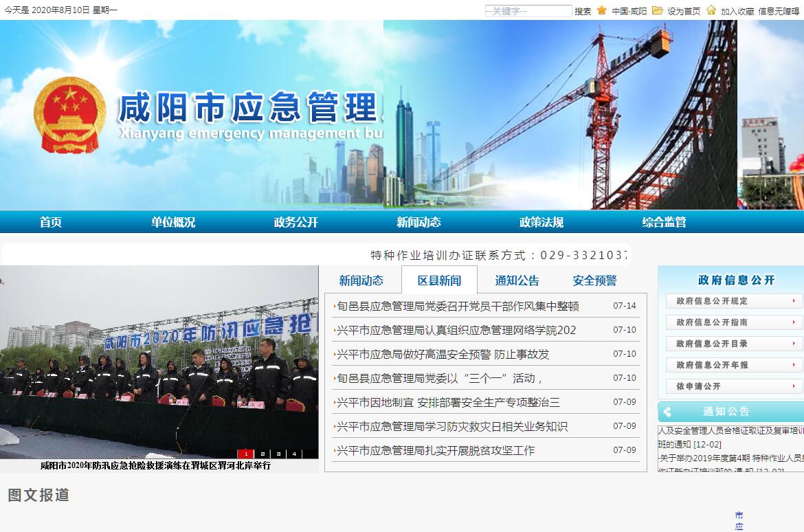
Task: Open article 兴平市应急管理局扎实开展脱贫攻坚工作
Action: [x=436, y=451]
